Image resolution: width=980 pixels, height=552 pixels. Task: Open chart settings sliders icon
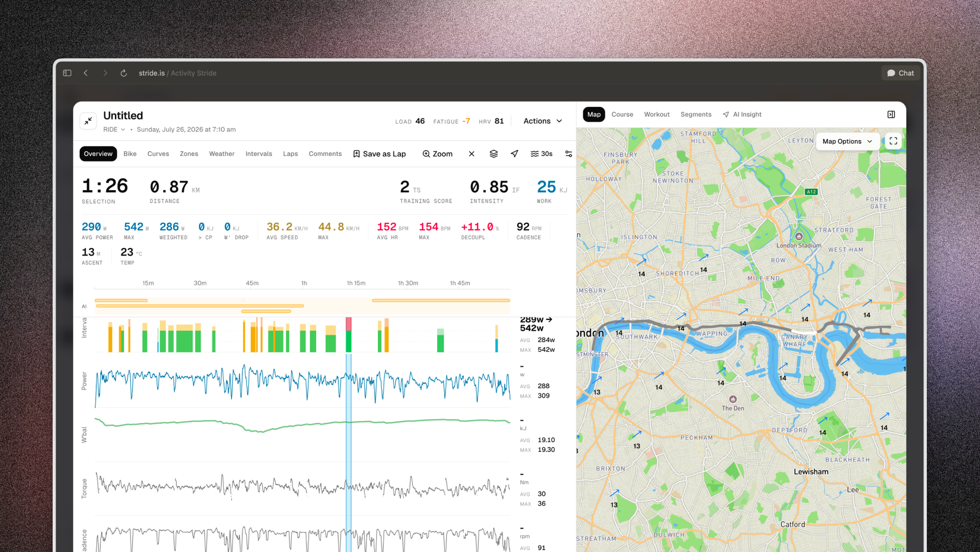(x=568, y=154)
